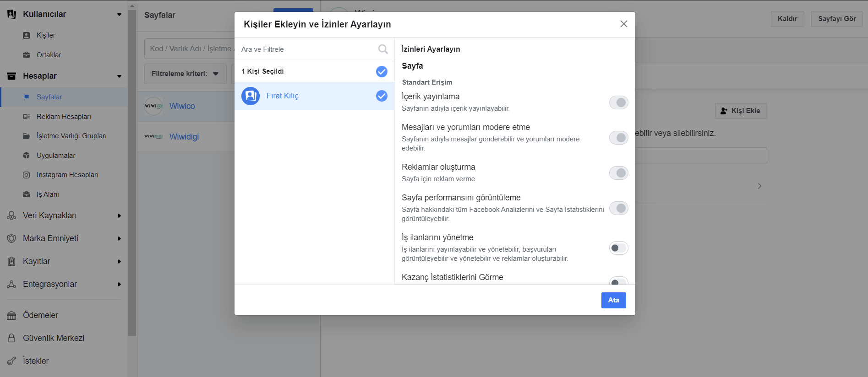The image size is (868, 377).
Task: Click the Ödemeler bank icon
Action: [x=12, y=315]
